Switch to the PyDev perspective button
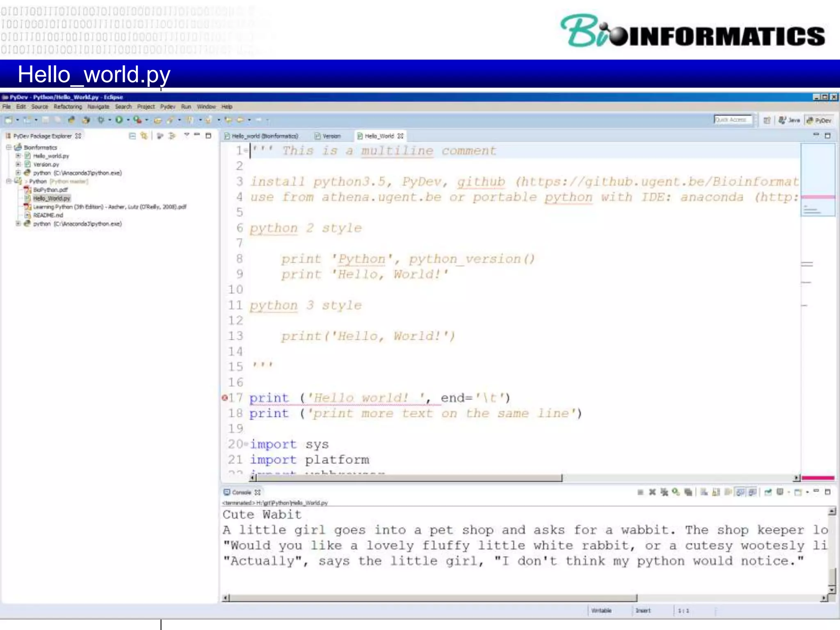 (x=819, y=120)
